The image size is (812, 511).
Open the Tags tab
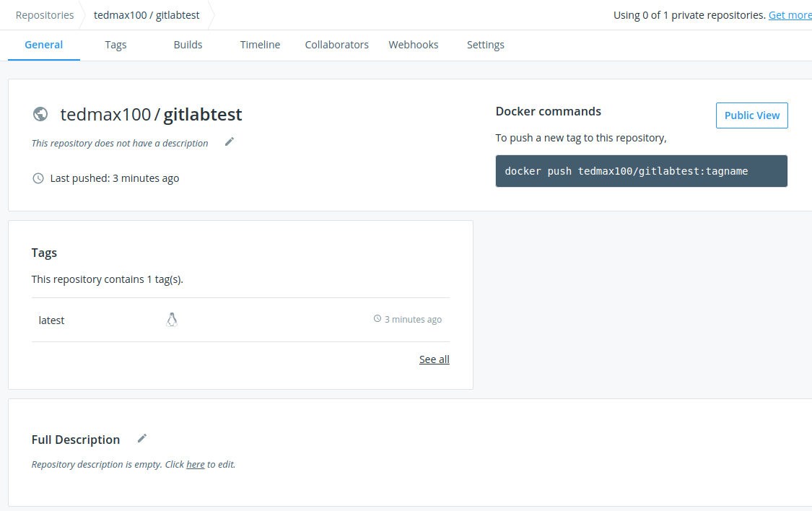tap(115, 45)
